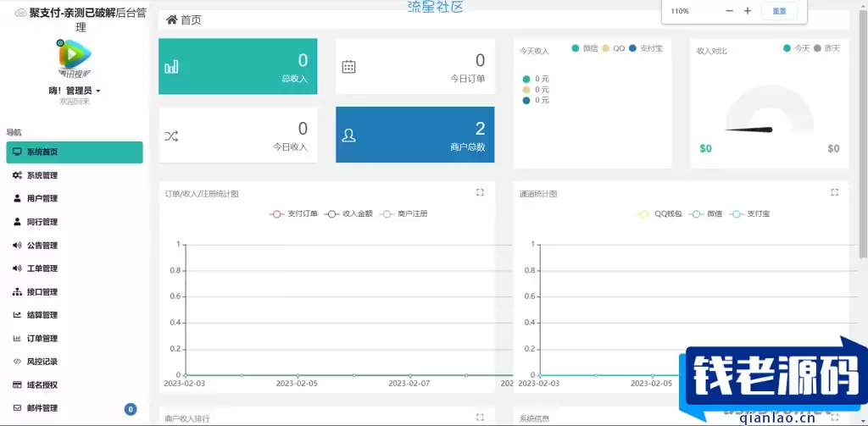Click the user icon on 商户总数 card
The height and width of the screenshot is (426, 868).
point(348,136)
